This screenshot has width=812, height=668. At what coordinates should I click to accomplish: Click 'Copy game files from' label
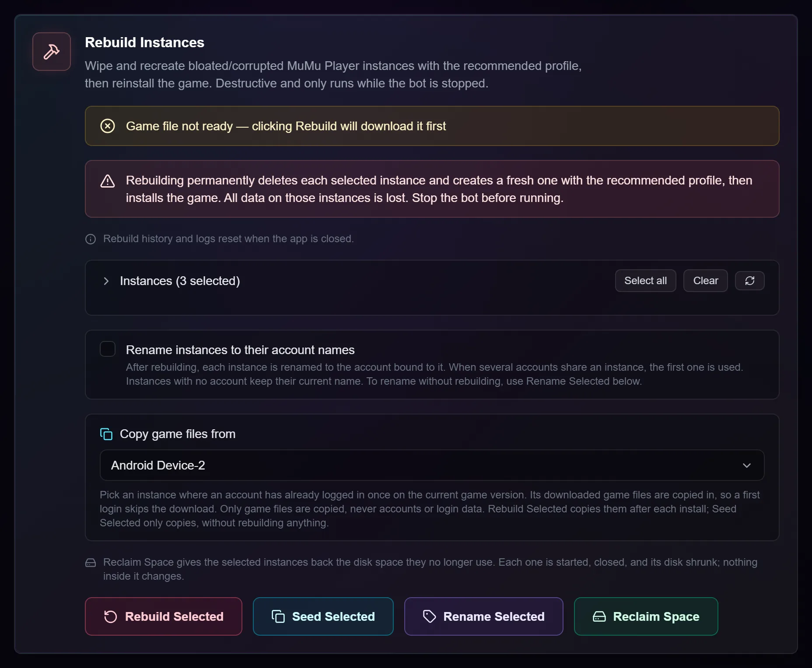click(178, 434)
